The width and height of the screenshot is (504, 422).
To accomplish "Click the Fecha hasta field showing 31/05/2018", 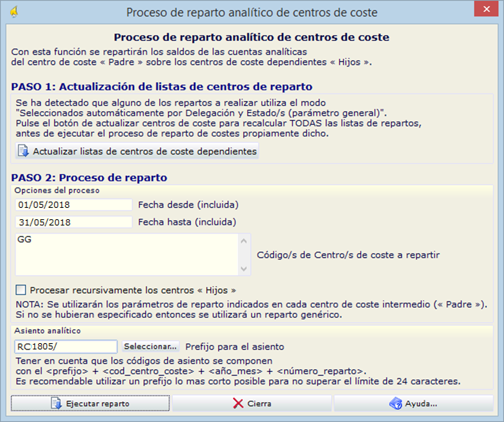I will click(74, 222).
